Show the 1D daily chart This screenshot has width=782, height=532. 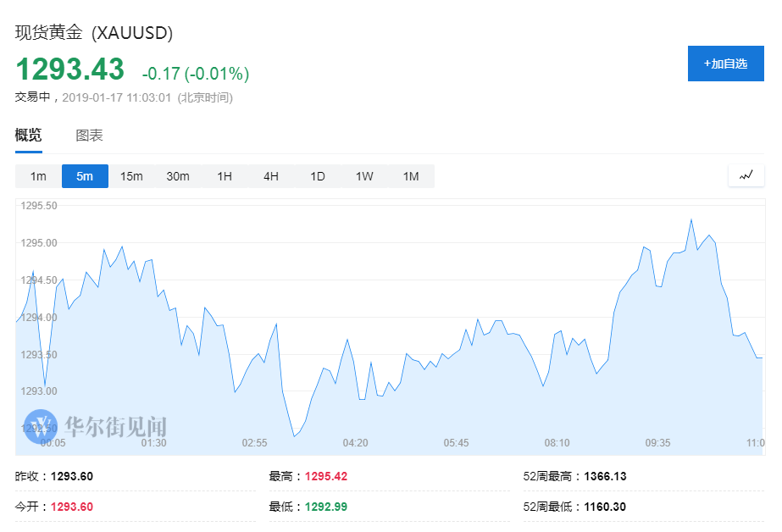[318, 176]
